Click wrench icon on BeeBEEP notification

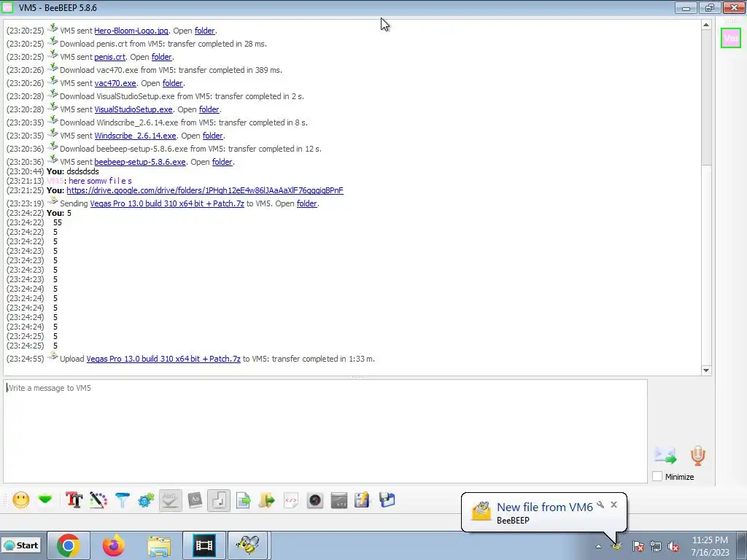click(600, 505)
